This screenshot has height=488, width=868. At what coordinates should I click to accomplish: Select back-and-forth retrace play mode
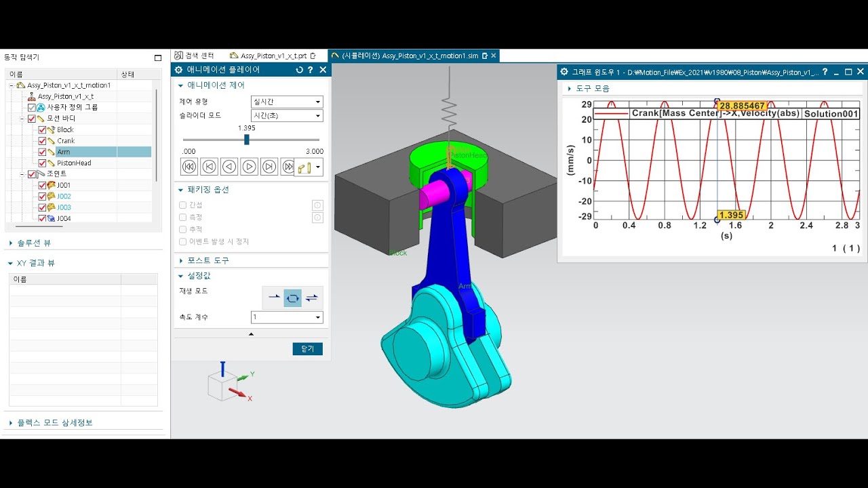coord(311,298)
